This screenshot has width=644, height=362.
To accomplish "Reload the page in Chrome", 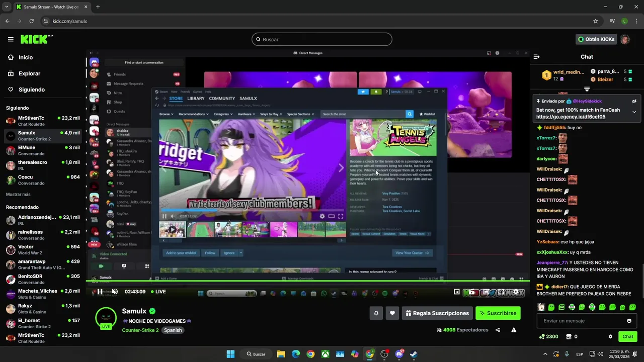I will click(32, 21).
